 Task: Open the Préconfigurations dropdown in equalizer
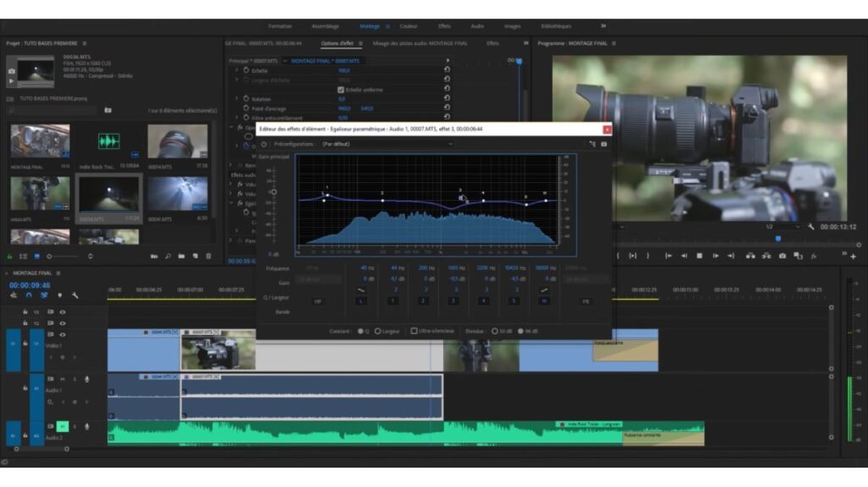point(387,144)
